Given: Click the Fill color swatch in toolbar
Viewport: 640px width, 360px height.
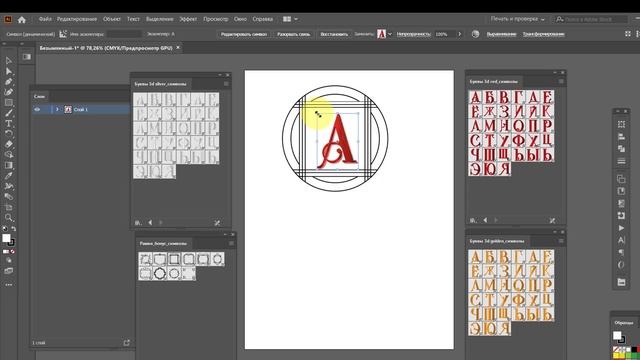Looking at the screenshot, I should [x=6, y=238].
